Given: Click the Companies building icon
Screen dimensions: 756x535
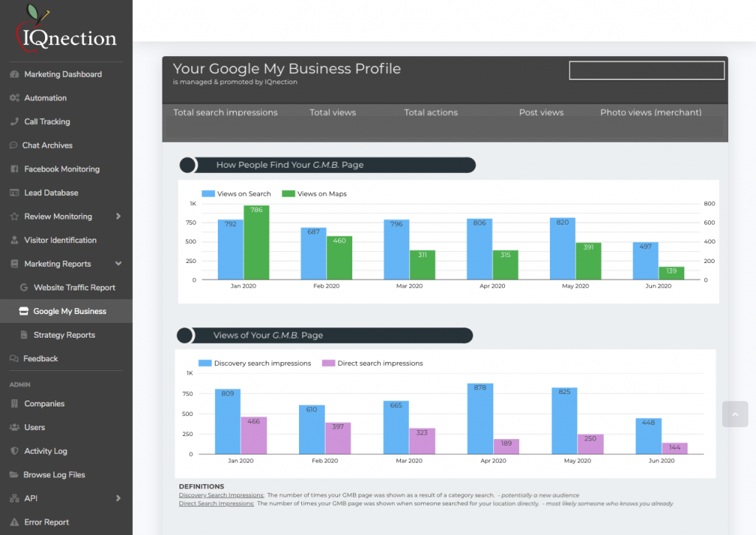Looking at the screenshot, I should click(15, 403).
